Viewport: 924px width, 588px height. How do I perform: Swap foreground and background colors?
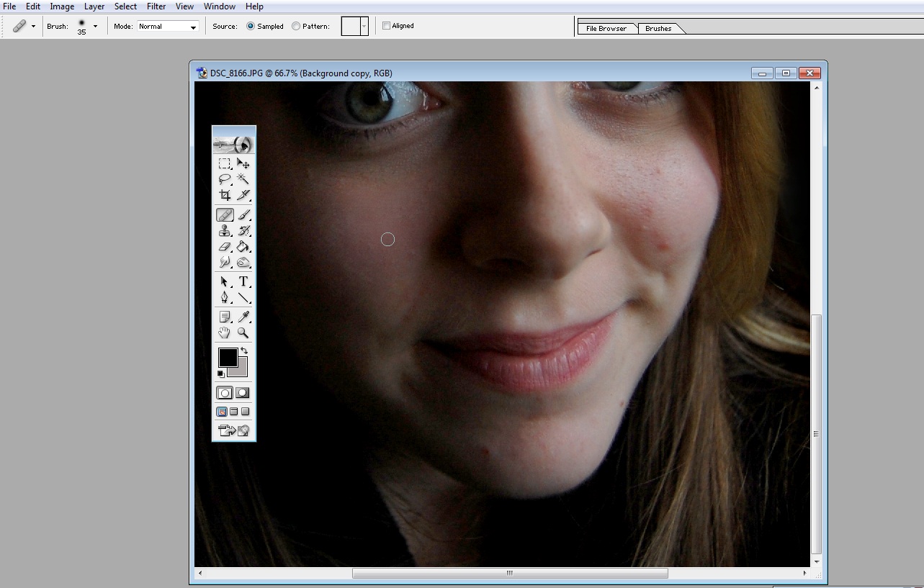pyautogui.click(x=244, y=350)
